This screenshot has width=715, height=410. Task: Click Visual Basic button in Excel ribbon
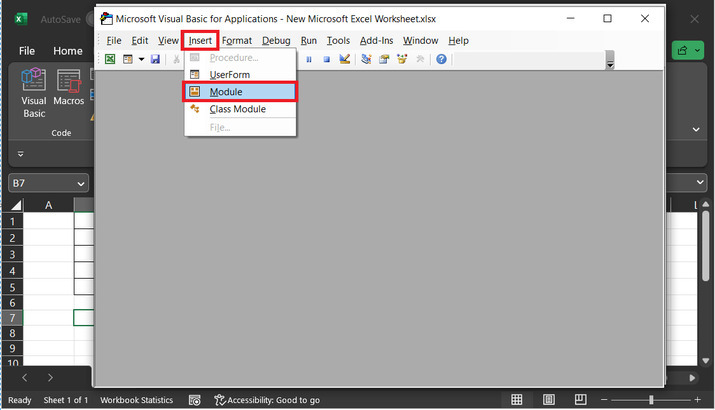(34, 93)
